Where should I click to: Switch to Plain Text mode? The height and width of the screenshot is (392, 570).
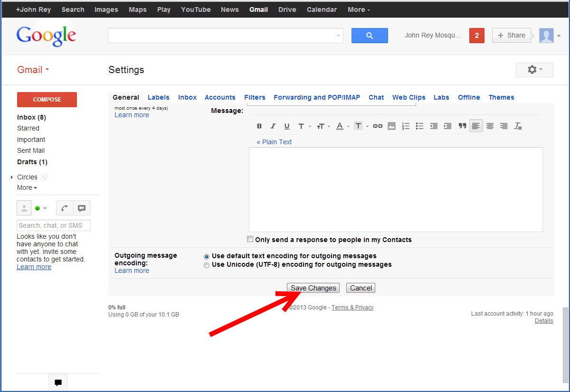click(274, 142)
